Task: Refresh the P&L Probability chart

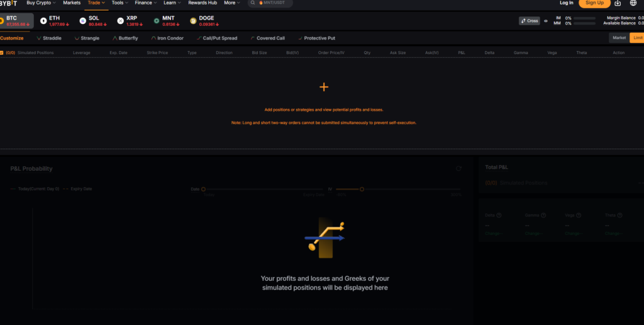Action: click(458, 169)
